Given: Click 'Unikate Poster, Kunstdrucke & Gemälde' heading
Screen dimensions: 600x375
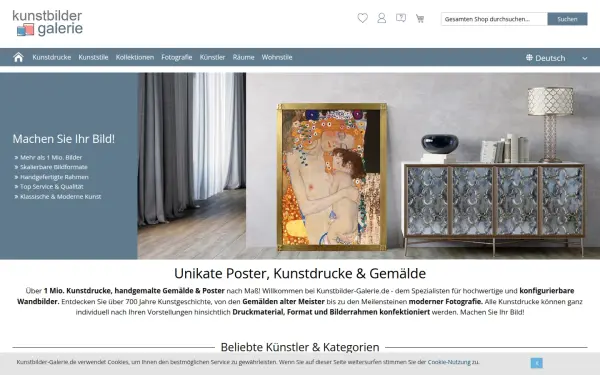Looking at the screenshot, I should 300,274.
